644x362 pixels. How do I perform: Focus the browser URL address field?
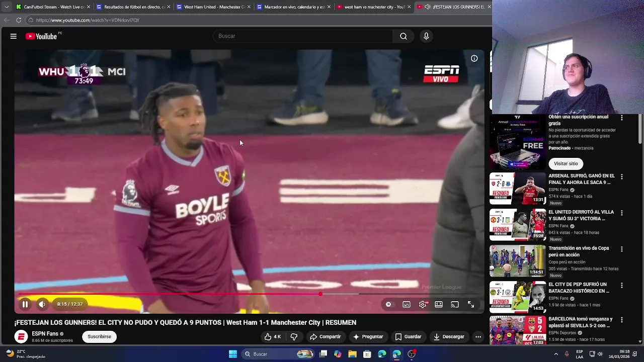click(x=259, y=20)
